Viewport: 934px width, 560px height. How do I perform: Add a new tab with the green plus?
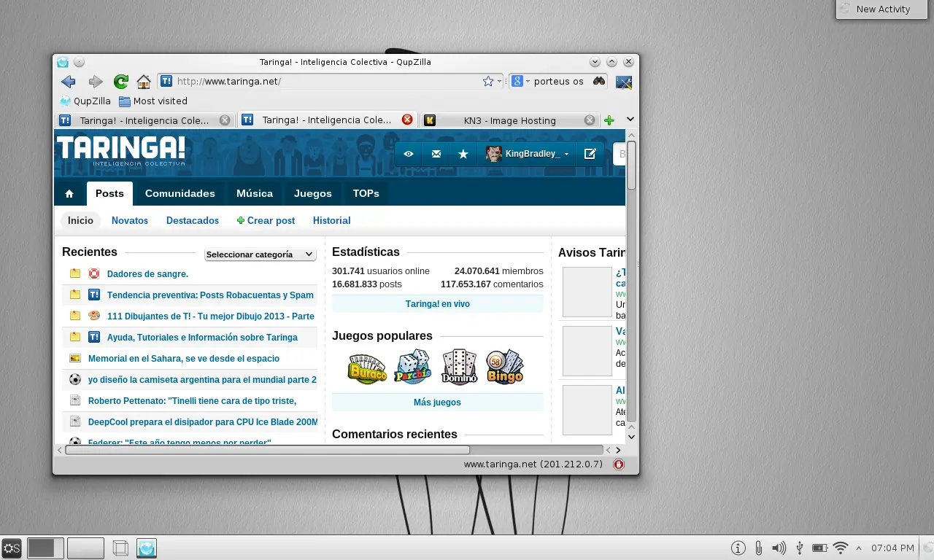click(x=609, y=120)
